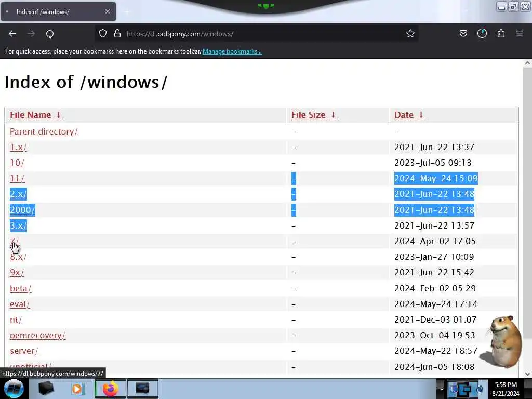Click the File Size descending arrow

click(x=333, y=115)
